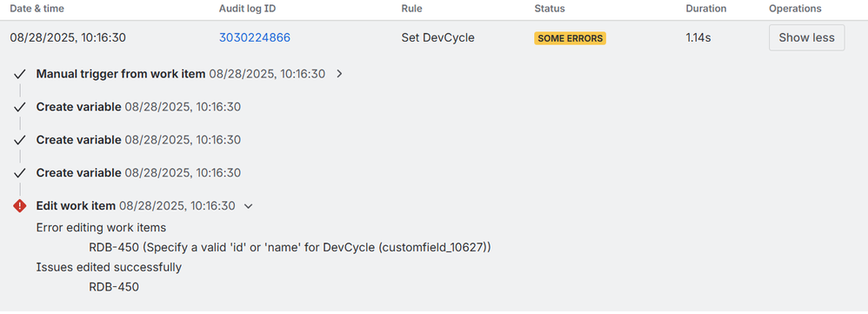Click the Show less button
The height and width of the screenshot is (314, 868).
(806, 37)
